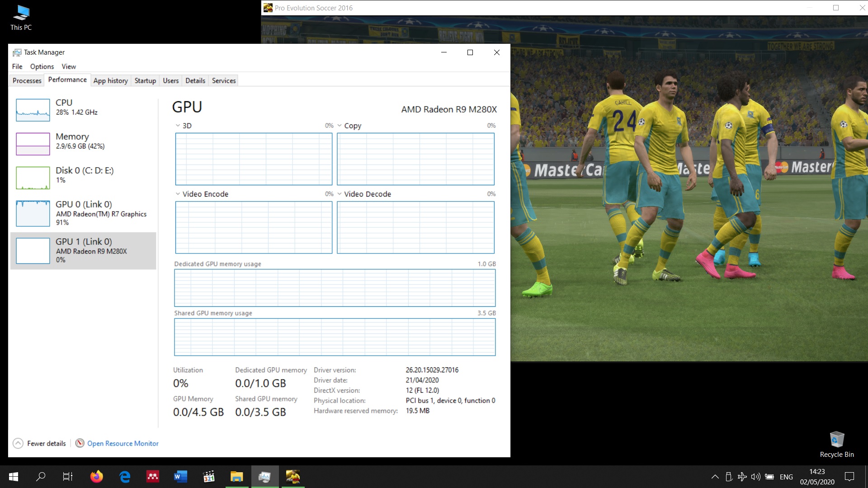Click the AMD Radeon R9 M280X heading

(x=449, y=109)
